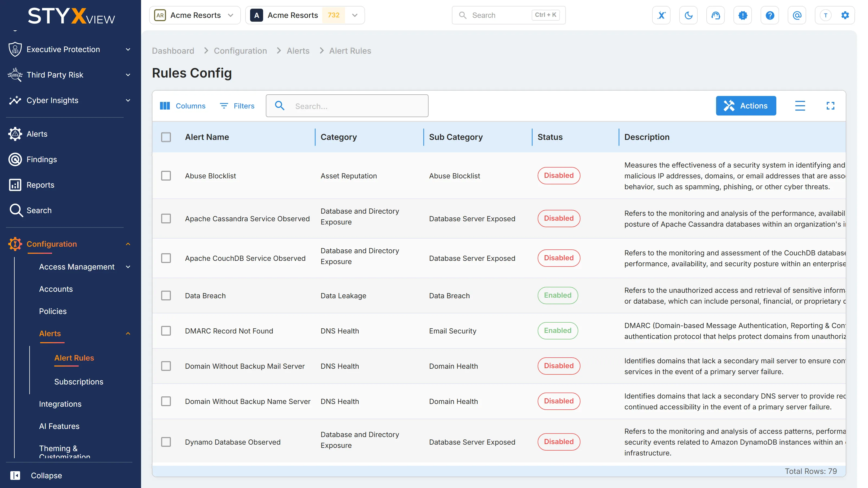Select the Alert Rules menu item
Image resolution: width=868 pixels, height=488 pixels.
click(74, 358)
